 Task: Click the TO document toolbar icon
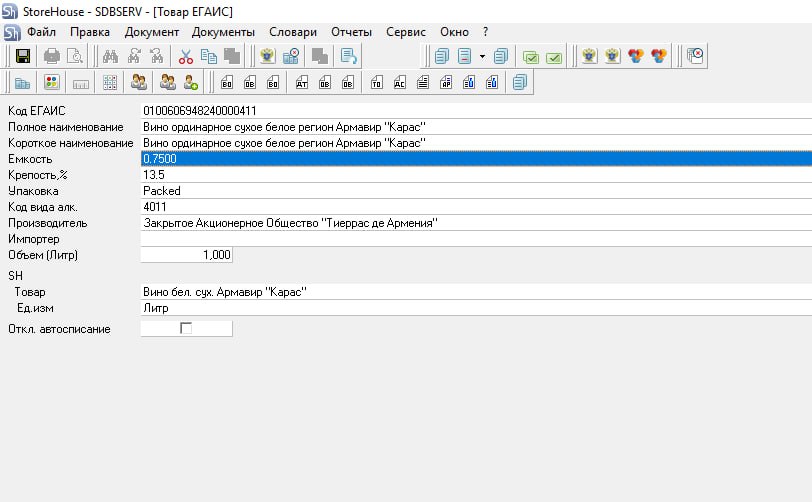point(377,83)
